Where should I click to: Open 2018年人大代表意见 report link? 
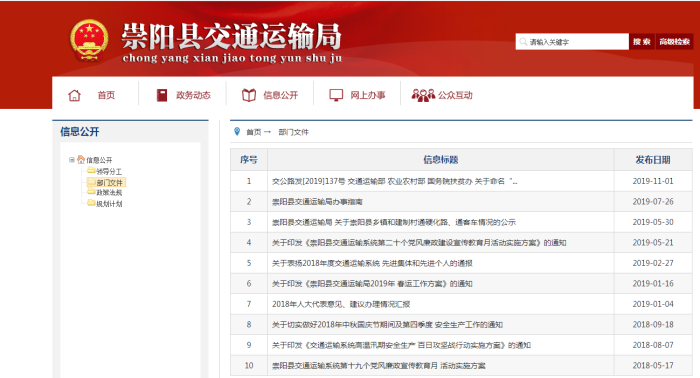coord(341,304)
